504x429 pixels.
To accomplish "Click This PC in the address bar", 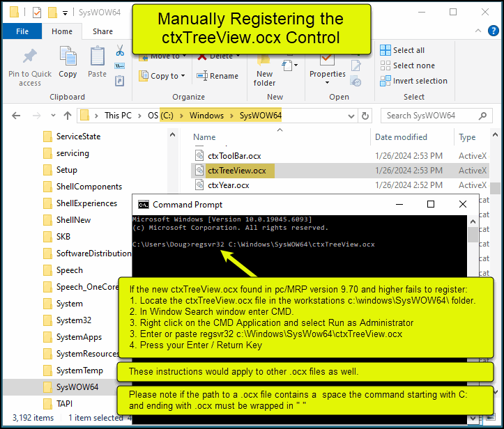I will pos(118,116).
